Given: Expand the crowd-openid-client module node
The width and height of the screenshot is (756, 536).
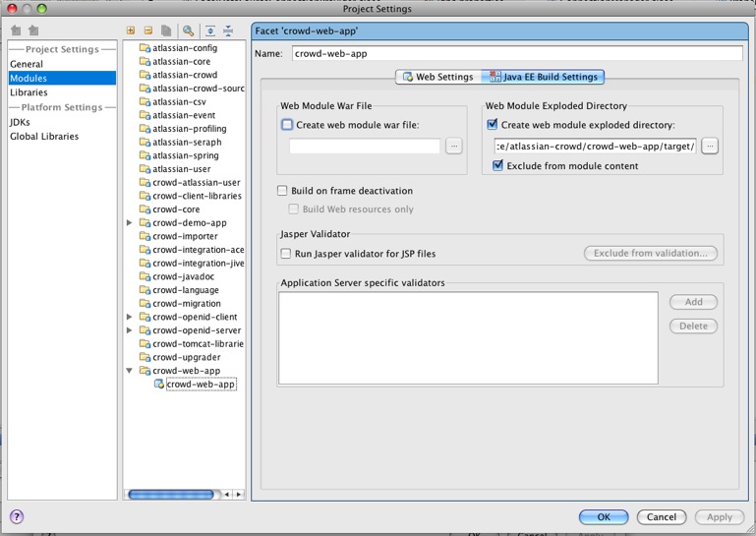Looking at the screenshot, I should tap(130, 318).
